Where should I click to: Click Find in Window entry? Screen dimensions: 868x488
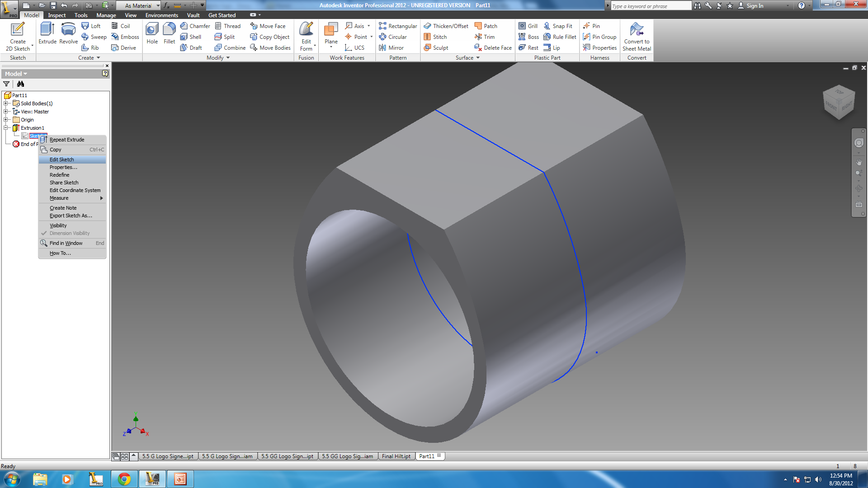tap(72, 243)
